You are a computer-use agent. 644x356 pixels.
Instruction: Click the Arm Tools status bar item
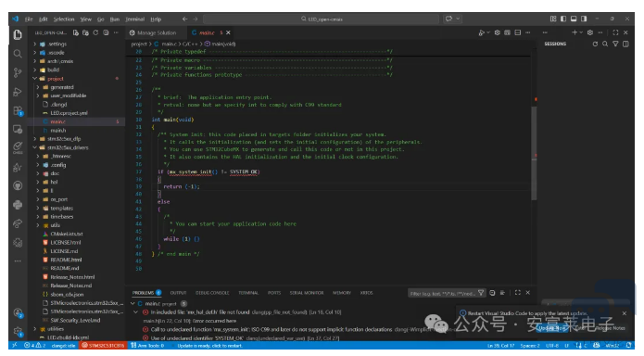pos(147,346)
